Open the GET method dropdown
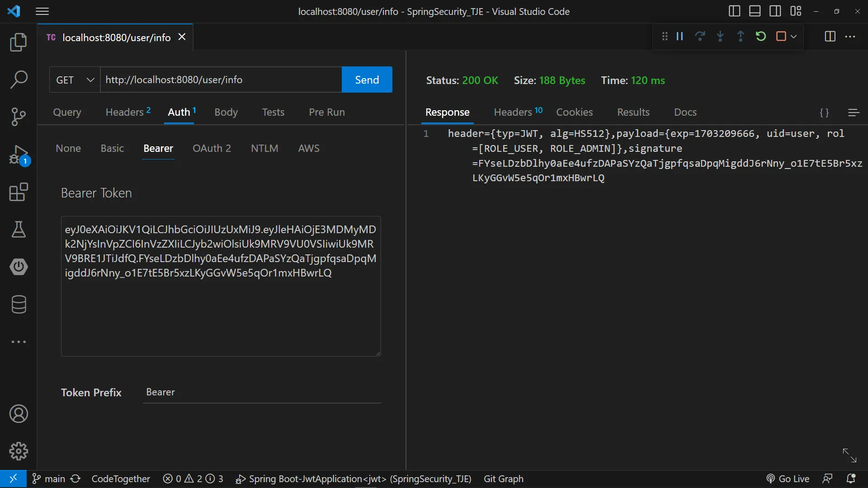The image size is (868, 488). coord(75,80)
